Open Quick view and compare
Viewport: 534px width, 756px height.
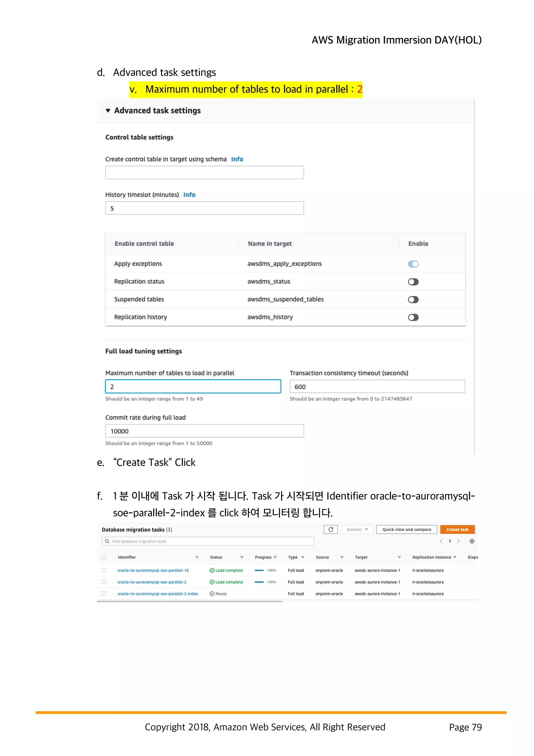click(407, 530)
